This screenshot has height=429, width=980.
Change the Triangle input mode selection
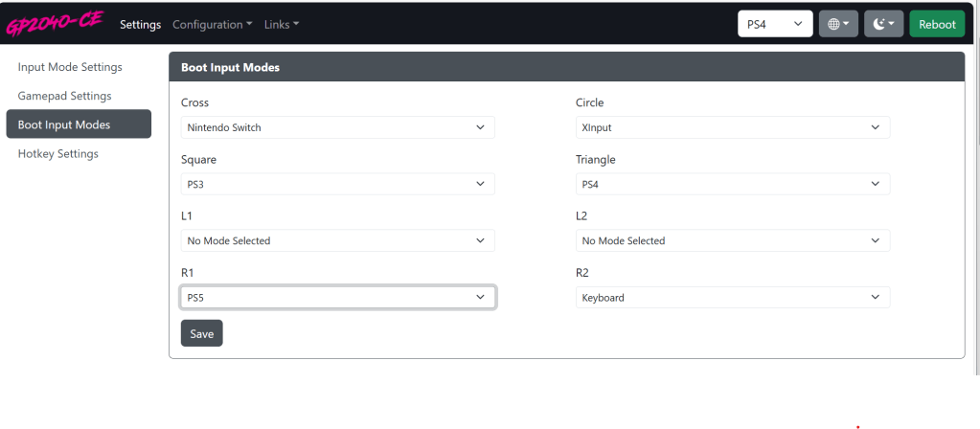point(732,184)
